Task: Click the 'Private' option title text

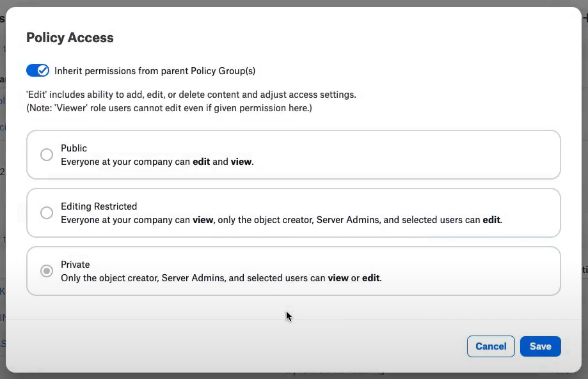Action: (x=75, y=265)
